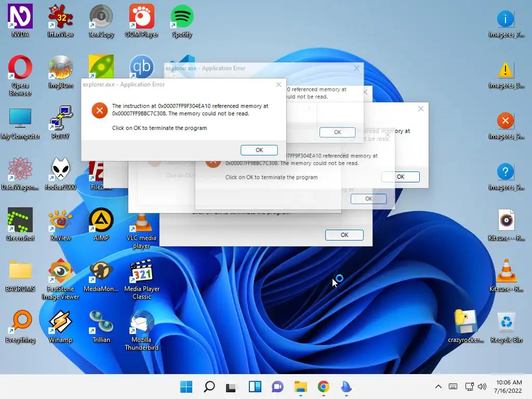Select the Recycle Bin icon
The height and width of the screenshot is (399, 532).
point(506,326)
